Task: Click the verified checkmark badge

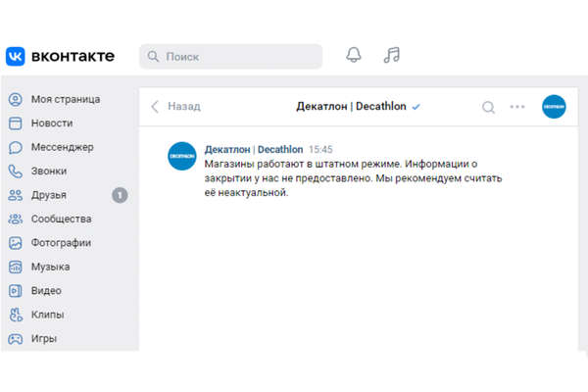Action: (416, 107)
